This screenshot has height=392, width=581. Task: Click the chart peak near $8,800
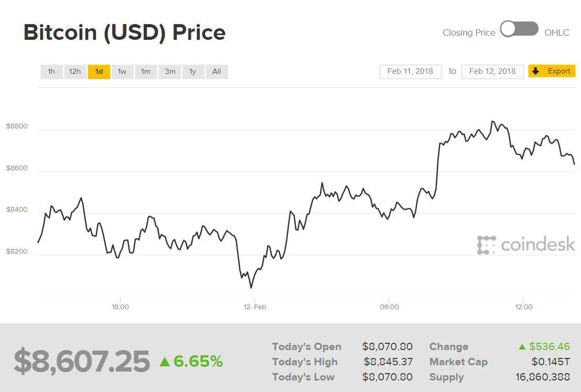493,120
